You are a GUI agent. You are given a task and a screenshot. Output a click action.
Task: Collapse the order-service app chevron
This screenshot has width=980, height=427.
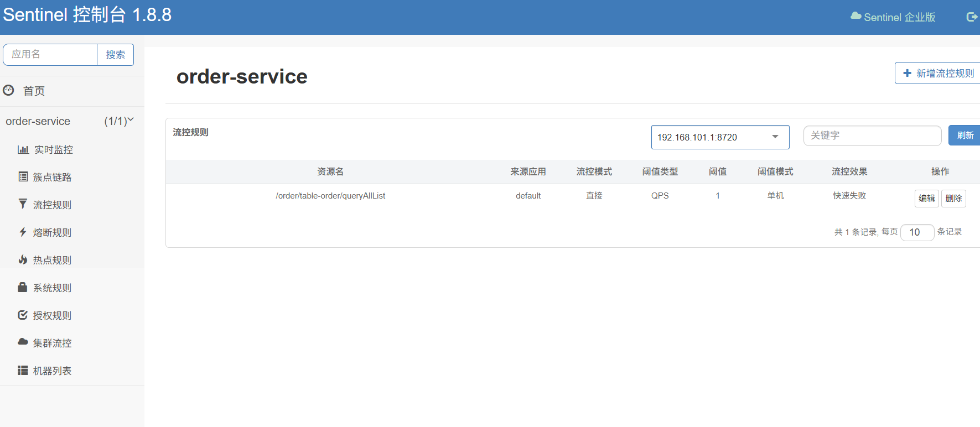(131, 119)
